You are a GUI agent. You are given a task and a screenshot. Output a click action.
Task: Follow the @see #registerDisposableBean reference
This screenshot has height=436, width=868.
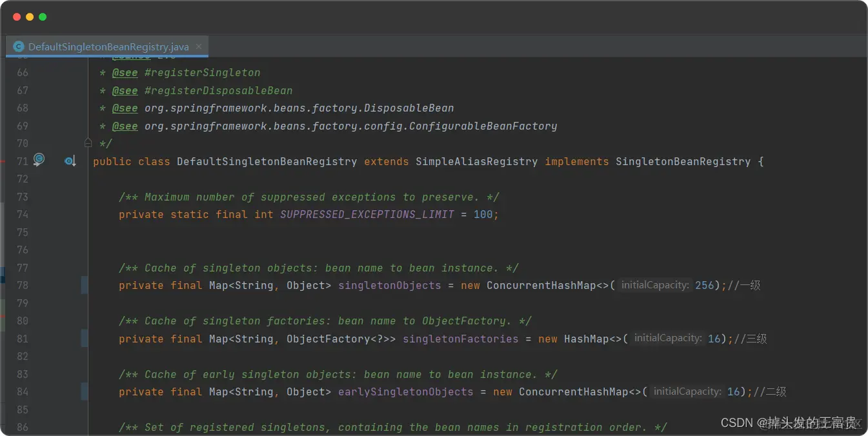218,91
